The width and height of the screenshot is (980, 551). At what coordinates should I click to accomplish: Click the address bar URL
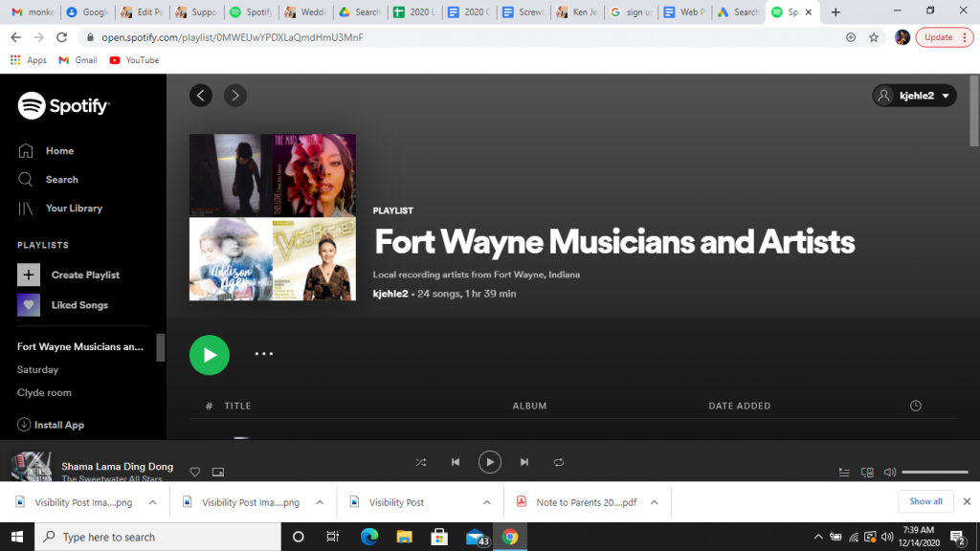point(233,37)
